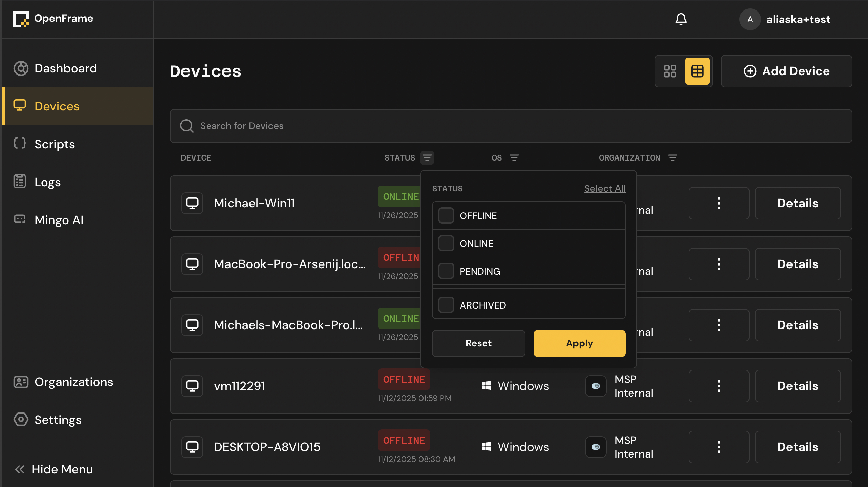This screenshot has height=487, width=868.
Task: Open Logs in sidebar
Action: (x=78, y=182)
